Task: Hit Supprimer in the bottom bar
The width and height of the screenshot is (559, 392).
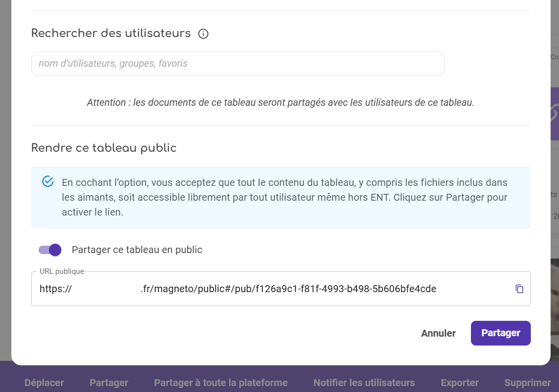Action: click(527, 383)
